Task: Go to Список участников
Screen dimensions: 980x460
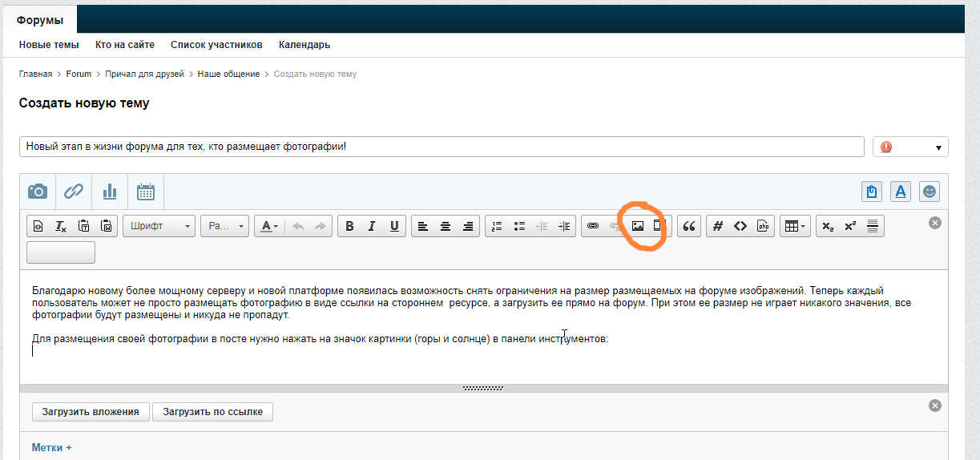Action: pos(216,45)
